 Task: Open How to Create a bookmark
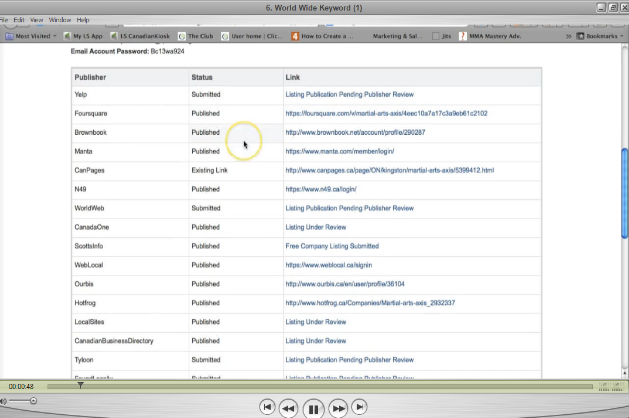pos(322,36)
